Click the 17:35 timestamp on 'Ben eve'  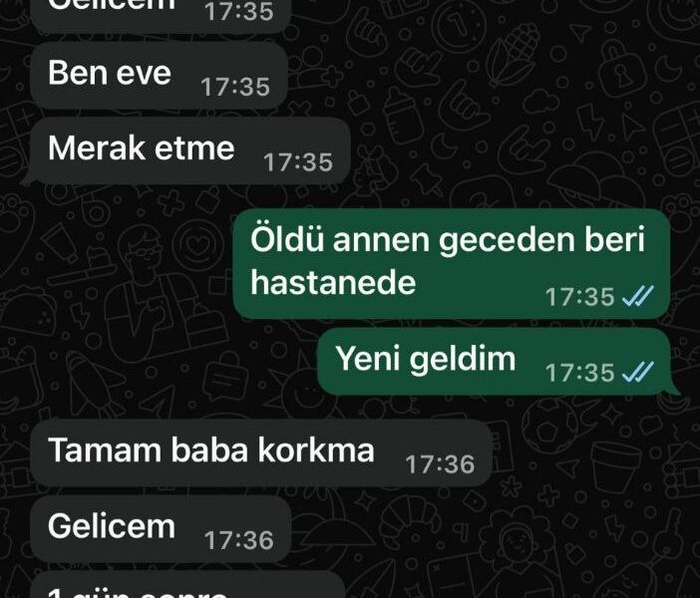235,87
